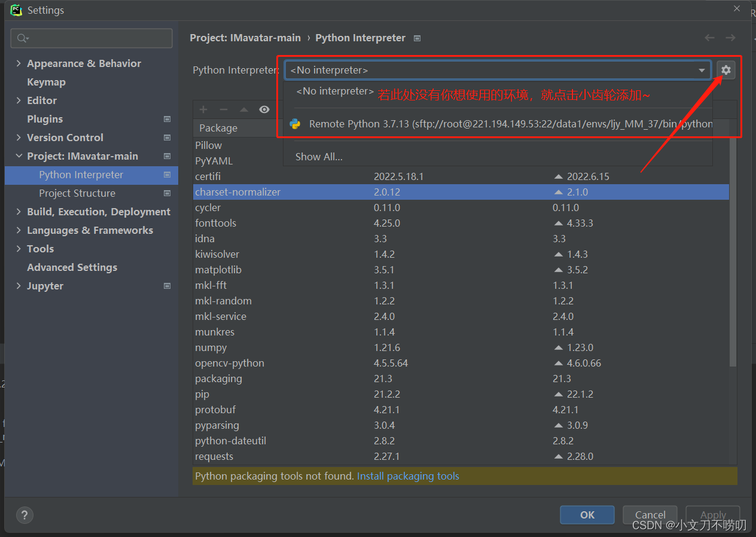Viewport: 756px width, 537px height.
Task: Open Keymap settings page
Action: click(x=46, y=82)
